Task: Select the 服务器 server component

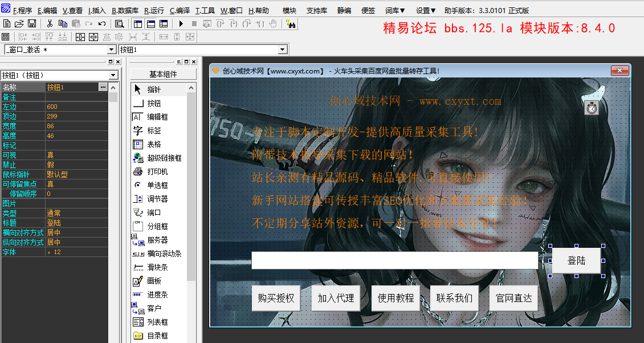Action: click(x=159, y=240)
